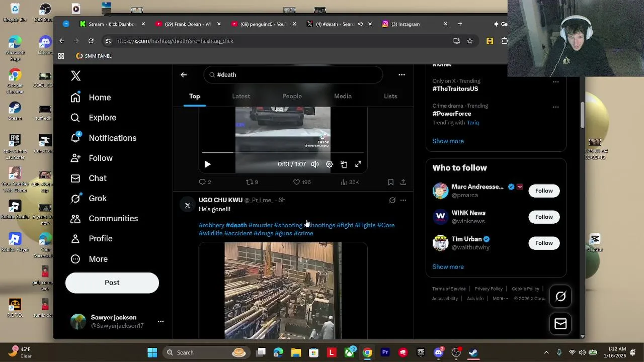644x362 pixels.
Task: Follow Marc Andreessen
Action: click(x=544, y=191)
